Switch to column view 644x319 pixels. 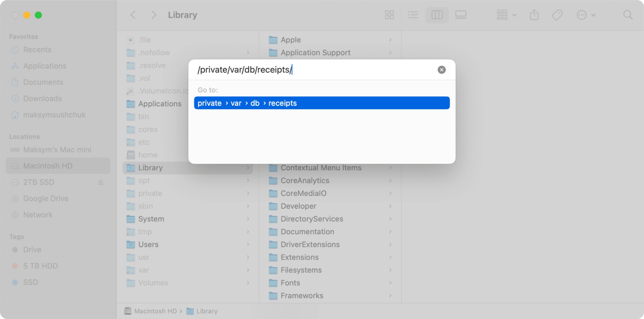tap(437, 15)
